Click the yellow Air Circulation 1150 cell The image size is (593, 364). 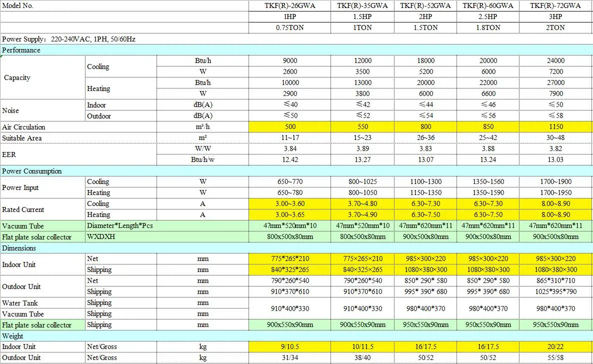556,126
